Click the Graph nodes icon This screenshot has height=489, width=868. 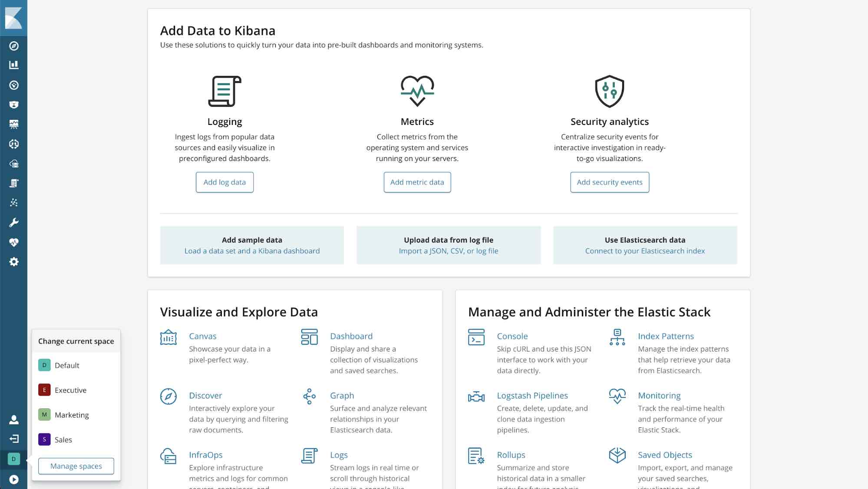pyautogui.click(x=309, y=397)
